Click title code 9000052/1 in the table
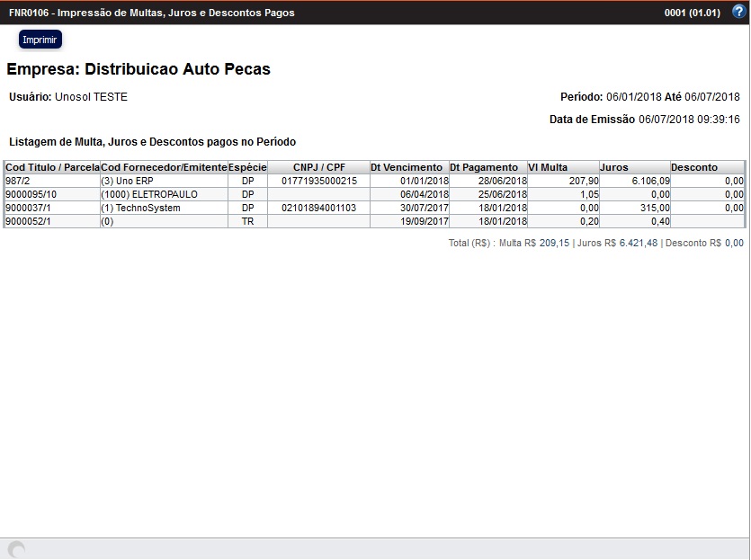The image size is (751, 560). click(31, 221)
